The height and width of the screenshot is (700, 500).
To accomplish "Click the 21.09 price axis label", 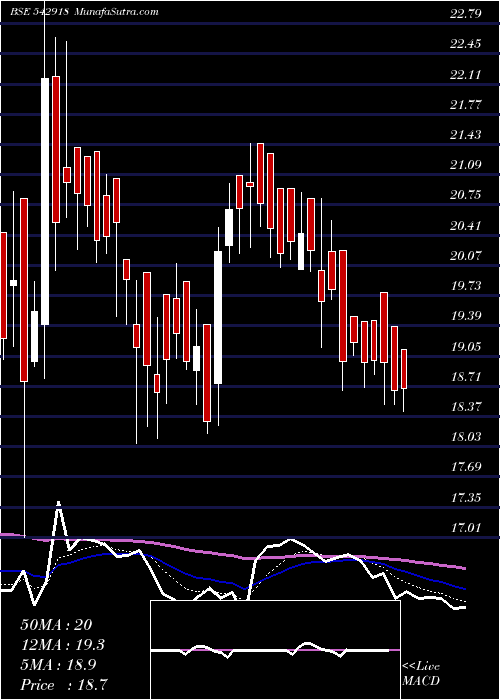I will [466, 165].
